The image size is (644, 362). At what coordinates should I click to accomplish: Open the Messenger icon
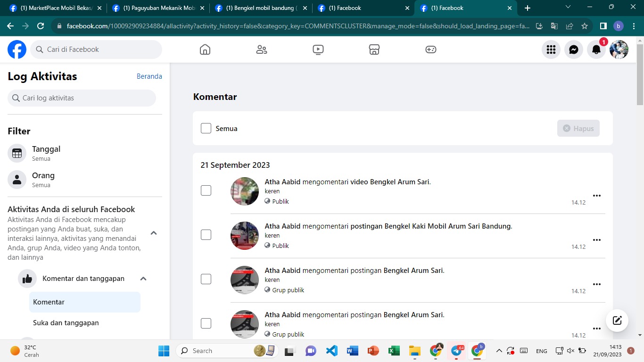point(574,49)
